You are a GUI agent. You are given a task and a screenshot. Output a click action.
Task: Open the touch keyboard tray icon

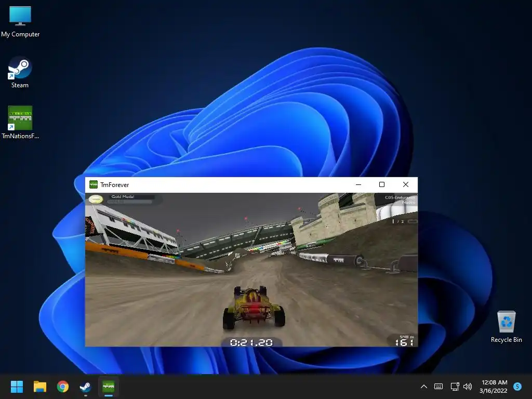438,387
